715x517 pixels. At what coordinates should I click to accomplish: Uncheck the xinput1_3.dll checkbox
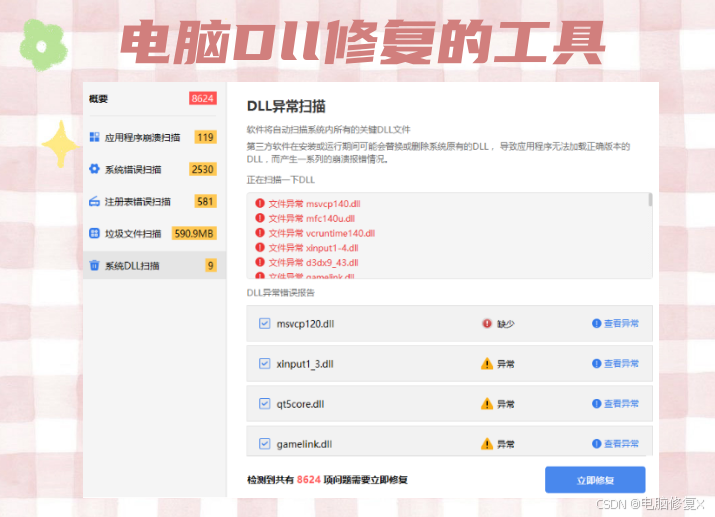click(264, 363)
